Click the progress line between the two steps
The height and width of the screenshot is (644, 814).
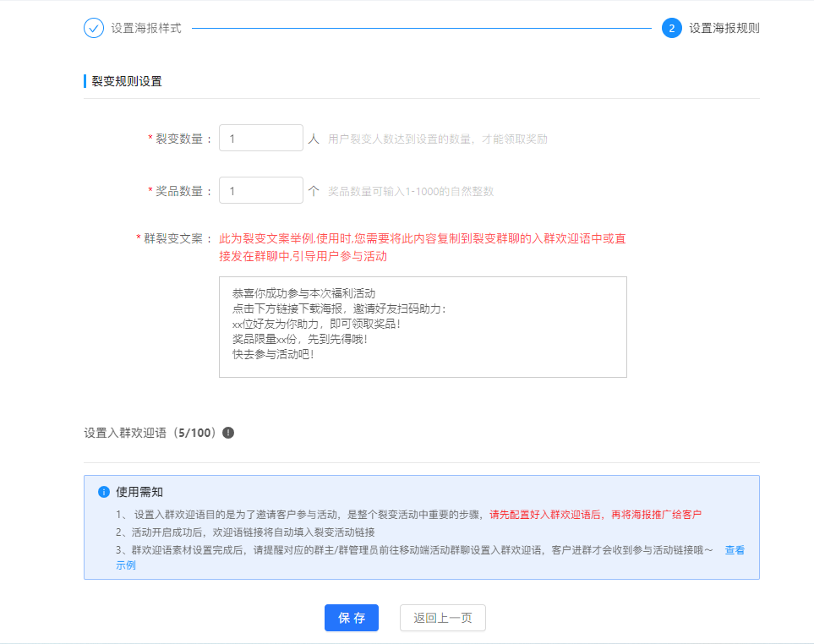[421, 28]
